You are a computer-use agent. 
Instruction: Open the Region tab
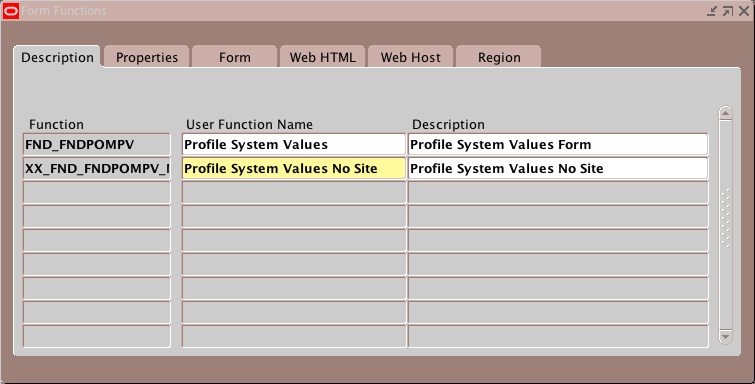(499, 57)
